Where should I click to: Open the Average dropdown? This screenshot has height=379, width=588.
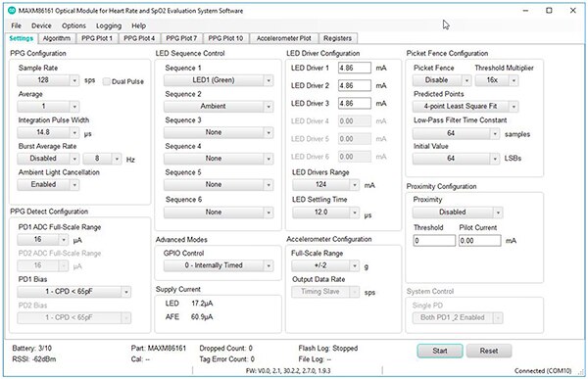(x=48, y=107)
